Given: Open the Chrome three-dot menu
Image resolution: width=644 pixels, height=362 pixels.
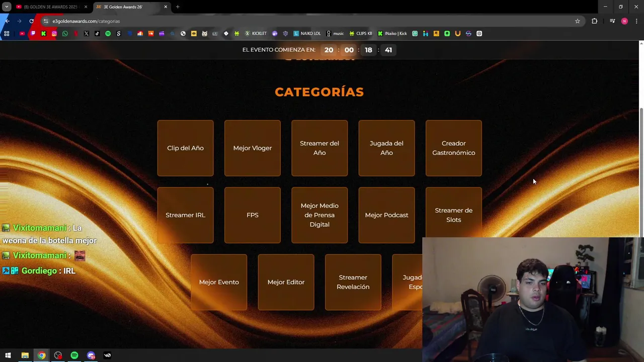Looking at the screenshot, I should (x=636, y=21).
